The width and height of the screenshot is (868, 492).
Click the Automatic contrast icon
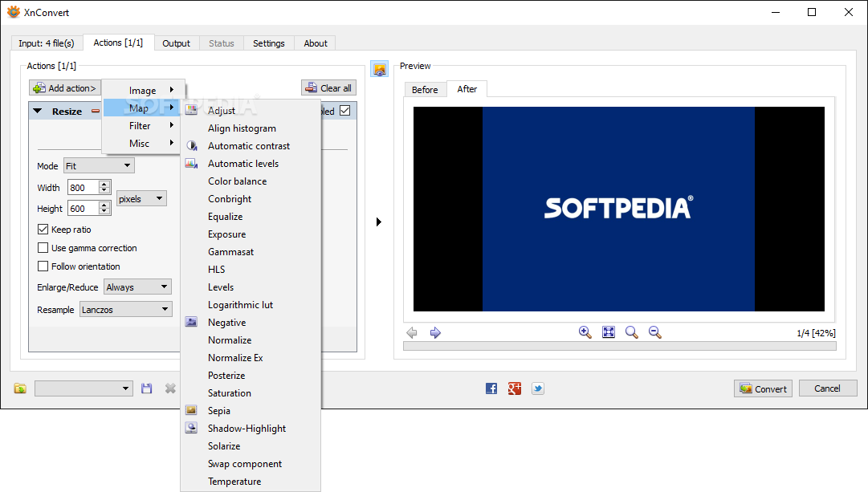[x=192, y=145]
